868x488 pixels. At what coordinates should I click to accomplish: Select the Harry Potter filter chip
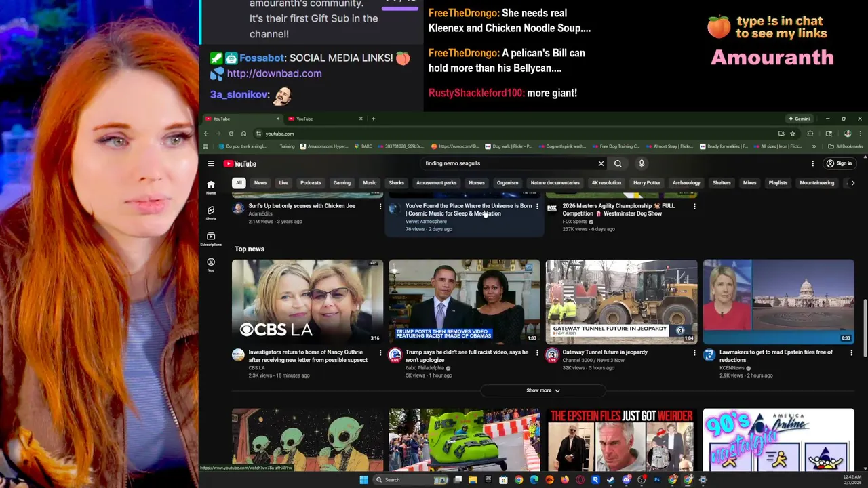646,182
